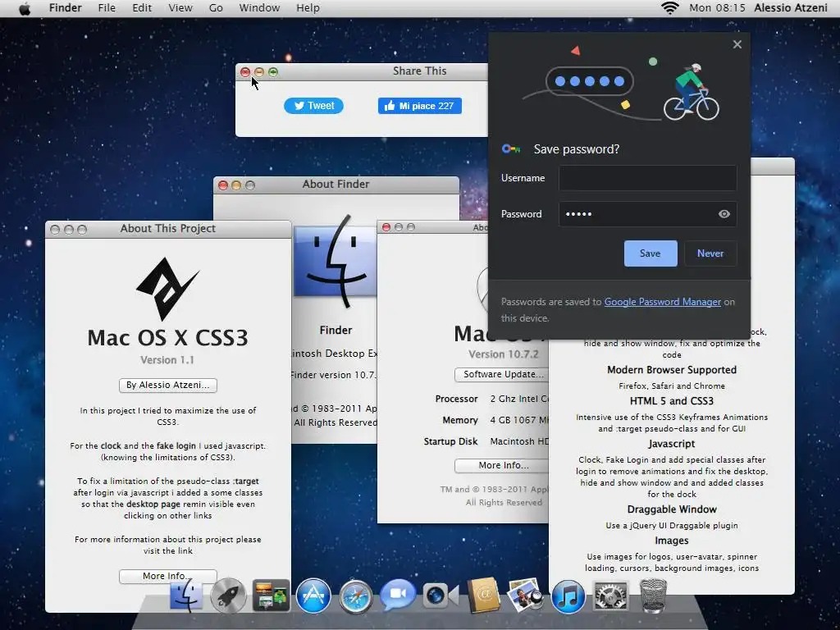This screenshot has height=630, width=840.
Task: Open the View menu
Action: [180, 8]
